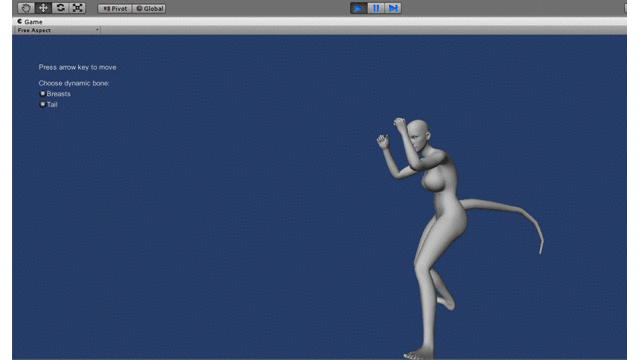Image resolution: width=640 pixels, height=360 pixels.
Task: Toggle the Global handle rotation button
Action: (149, 9)
